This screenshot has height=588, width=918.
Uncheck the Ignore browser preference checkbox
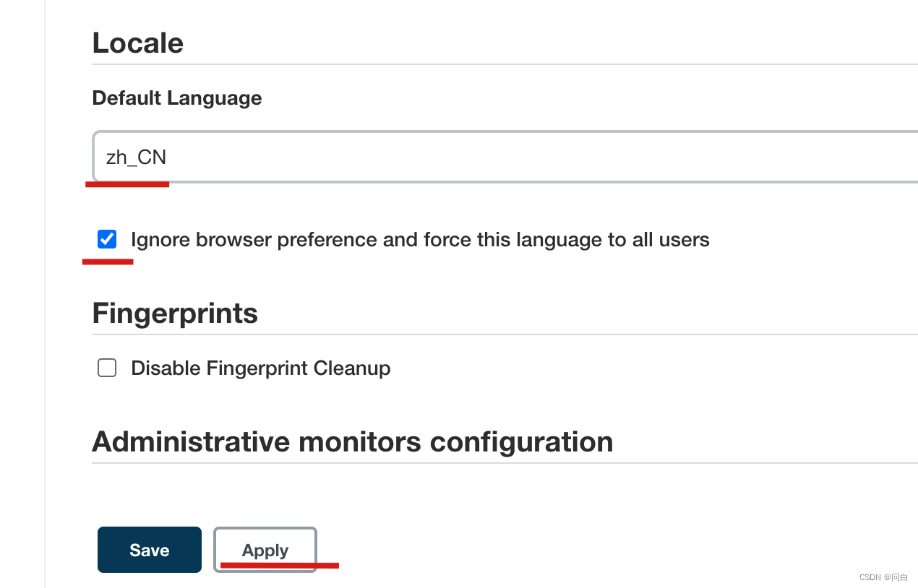107,239
